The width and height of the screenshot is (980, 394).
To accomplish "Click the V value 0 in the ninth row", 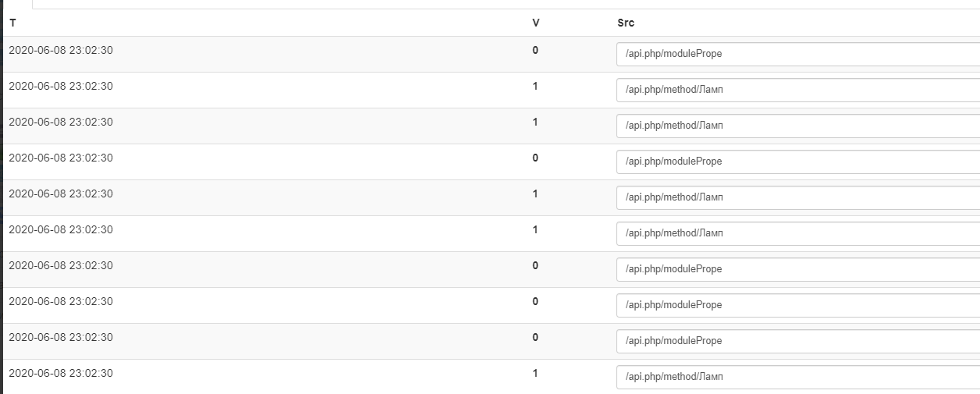I will [x=535, y=338].
